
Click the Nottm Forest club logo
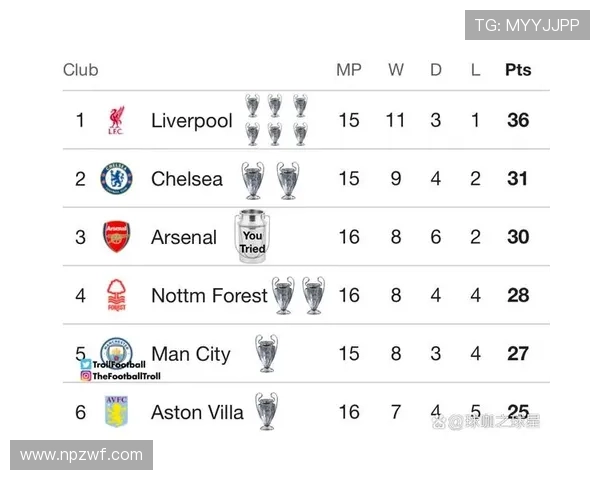(x=116, y=295)
